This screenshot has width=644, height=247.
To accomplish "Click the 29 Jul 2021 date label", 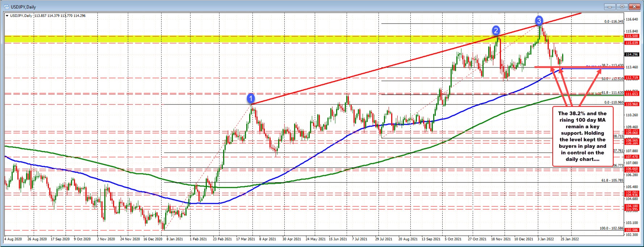I will [x=384, y=239].
